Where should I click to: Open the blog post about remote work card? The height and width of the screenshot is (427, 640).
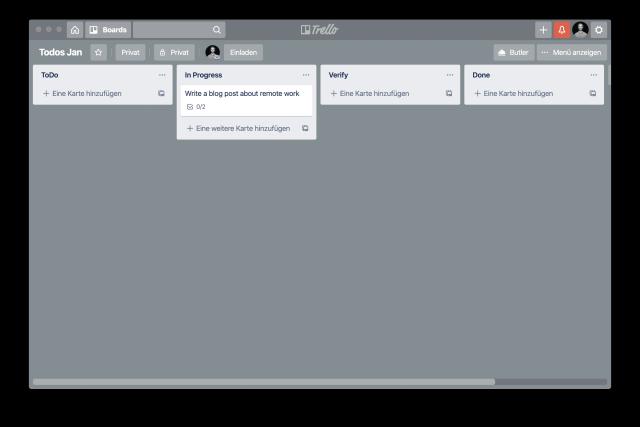[x=242, y=94]
